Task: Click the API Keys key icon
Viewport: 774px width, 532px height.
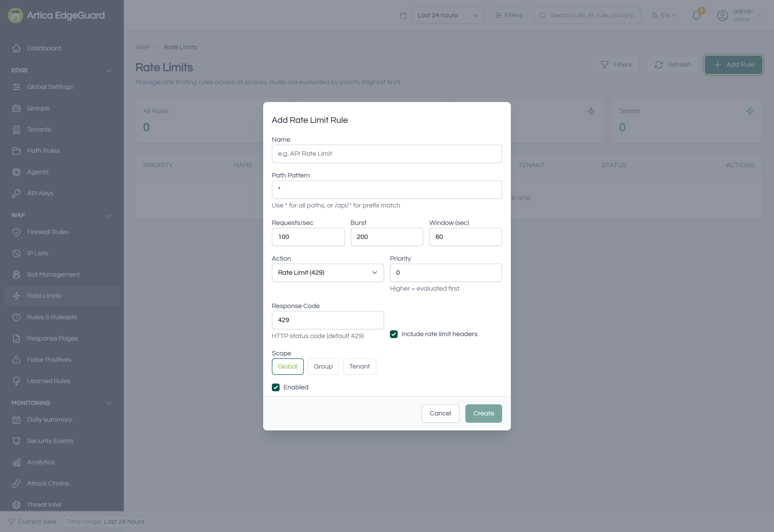Action: [x=16, y=193]
